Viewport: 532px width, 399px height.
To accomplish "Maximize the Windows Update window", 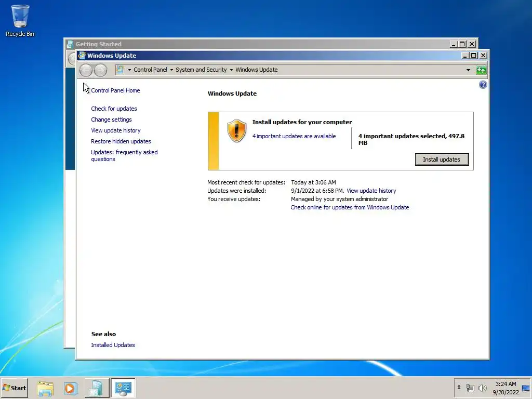I will click(474, 56).
